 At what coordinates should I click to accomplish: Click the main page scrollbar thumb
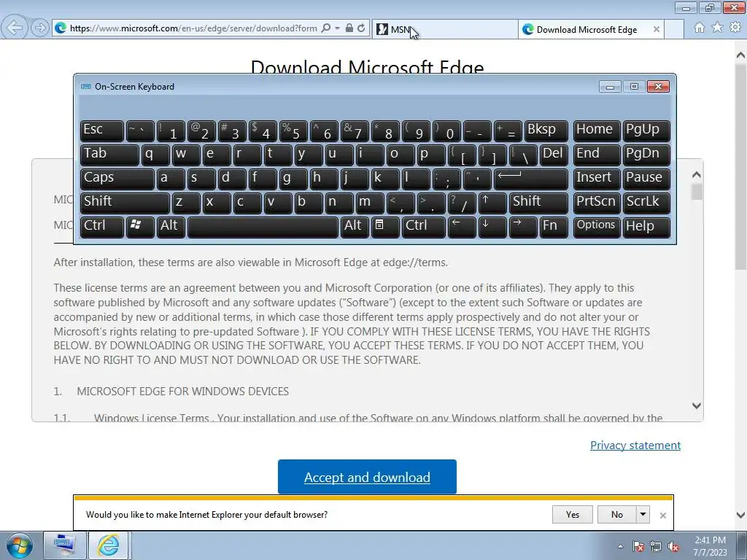pyautogui.click(x=741, y=166)
